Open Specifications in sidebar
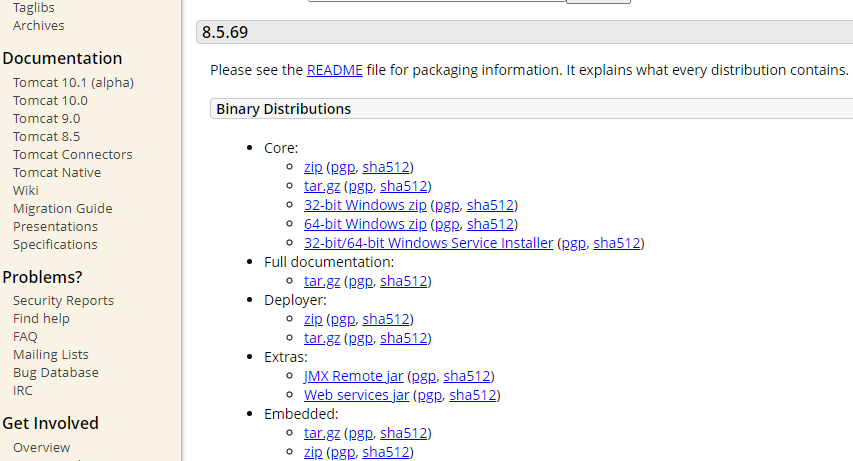The image size is (853, 461). click(x=55, y=244)
